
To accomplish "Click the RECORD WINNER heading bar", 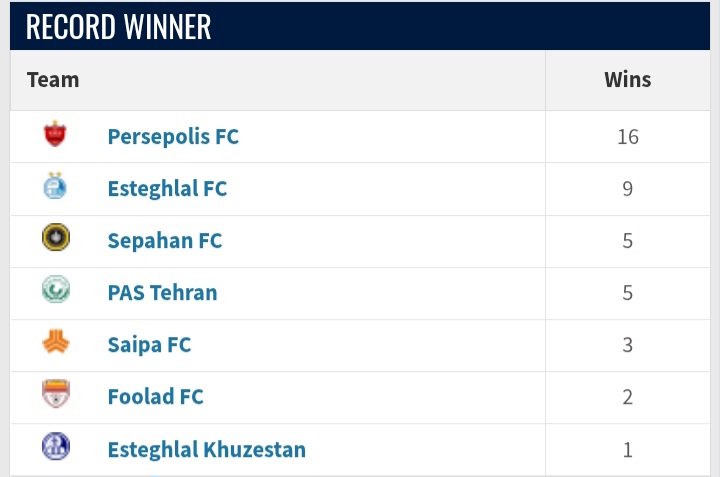I will [x=360, y=26].
